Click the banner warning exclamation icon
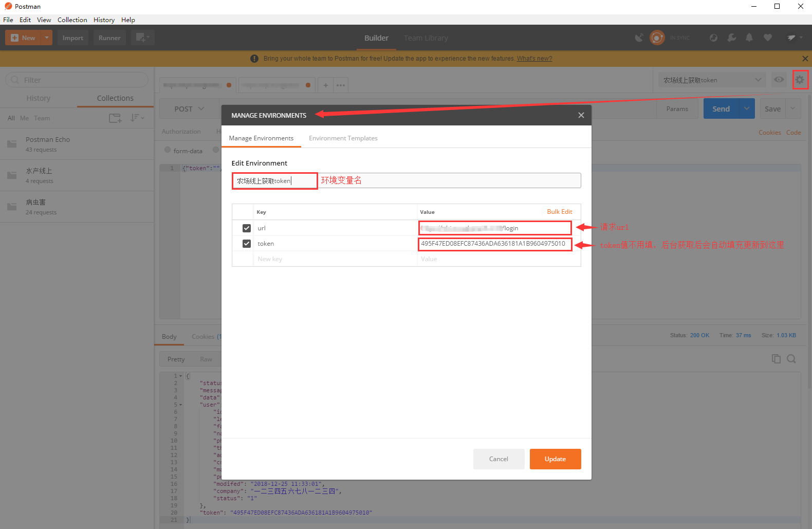Viewport: 812px width, 529px height. (254, 59)
